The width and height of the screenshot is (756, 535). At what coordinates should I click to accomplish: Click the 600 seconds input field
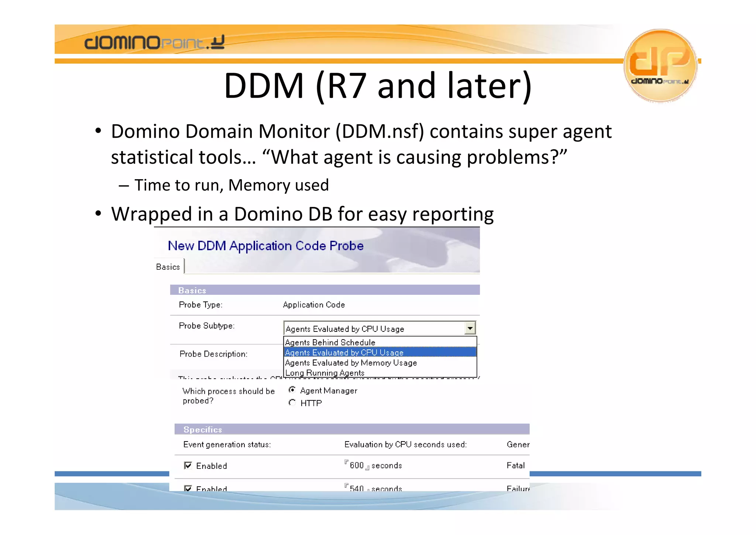357,465
